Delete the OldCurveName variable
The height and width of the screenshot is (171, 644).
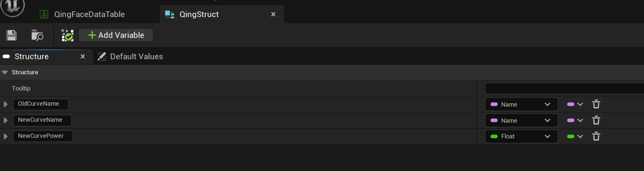[596, 104]
